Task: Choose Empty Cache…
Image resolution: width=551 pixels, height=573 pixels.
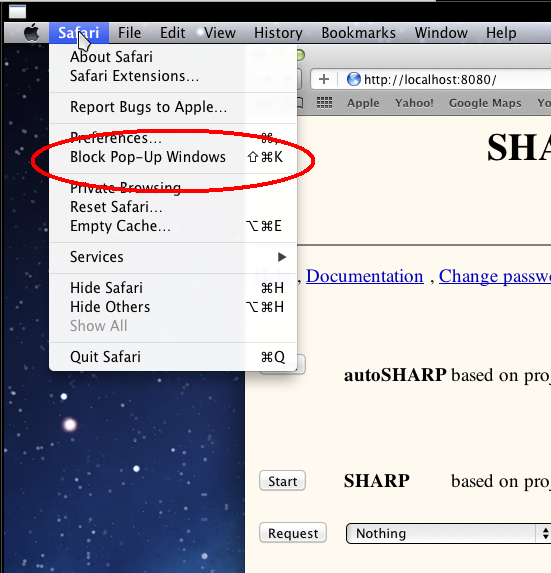Action: tap(173, 226)
